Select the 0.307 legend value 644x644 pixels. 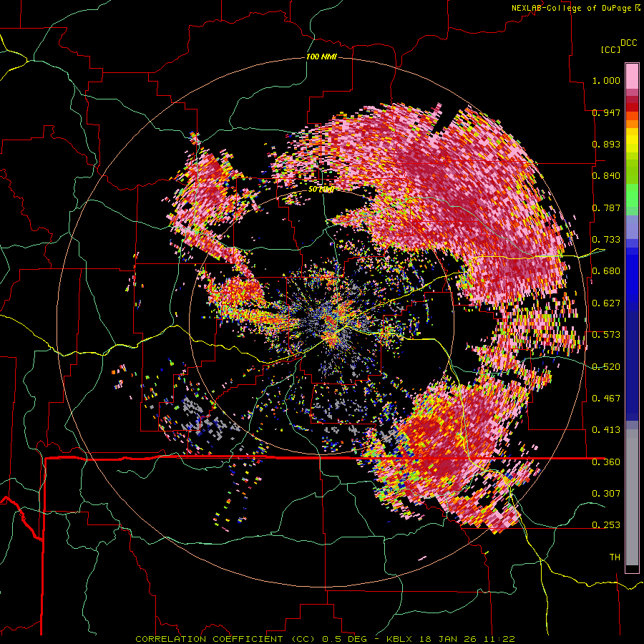pyautogui.click(x=606, y=494)
